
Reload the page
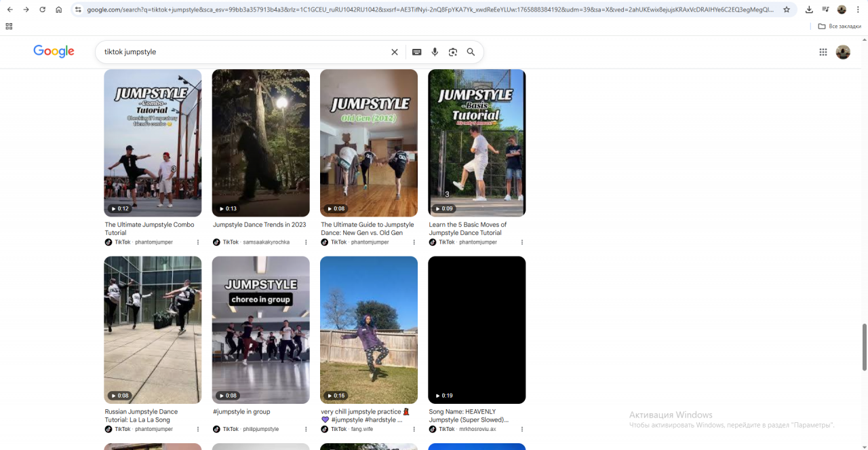tap(42, 10)
